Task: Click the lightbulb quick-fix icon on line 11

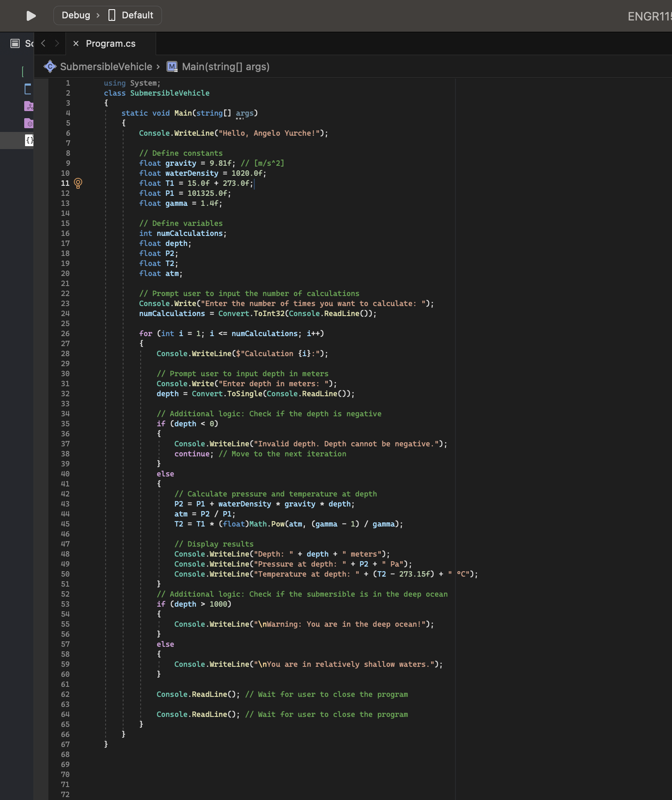Action: coord(78,183)
